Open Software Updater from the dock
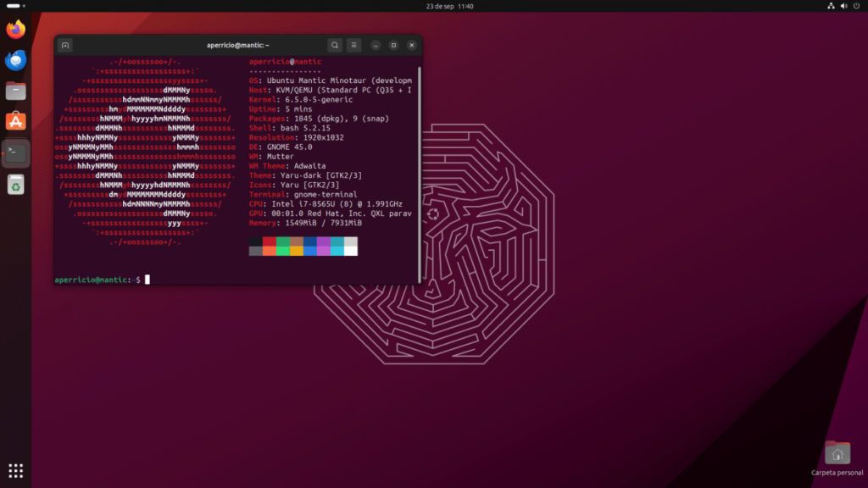Screen dimensions: 868x488 (15, 184)
